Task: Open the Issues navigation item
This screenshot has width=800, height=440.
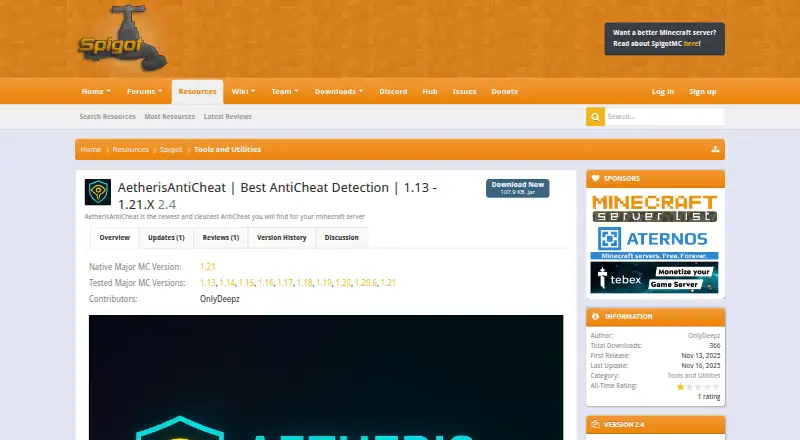Action: click(x=464, y=91)
